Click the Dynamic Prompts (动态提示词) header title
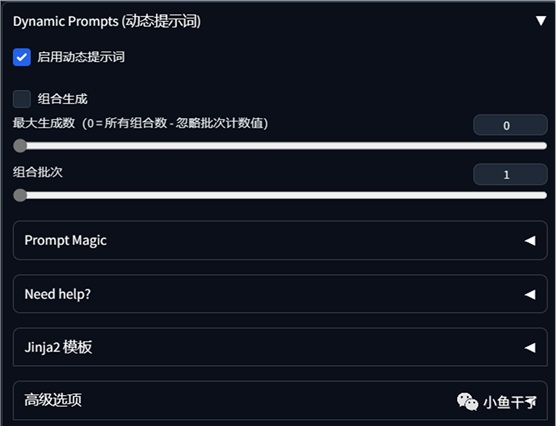 [107, 21]
